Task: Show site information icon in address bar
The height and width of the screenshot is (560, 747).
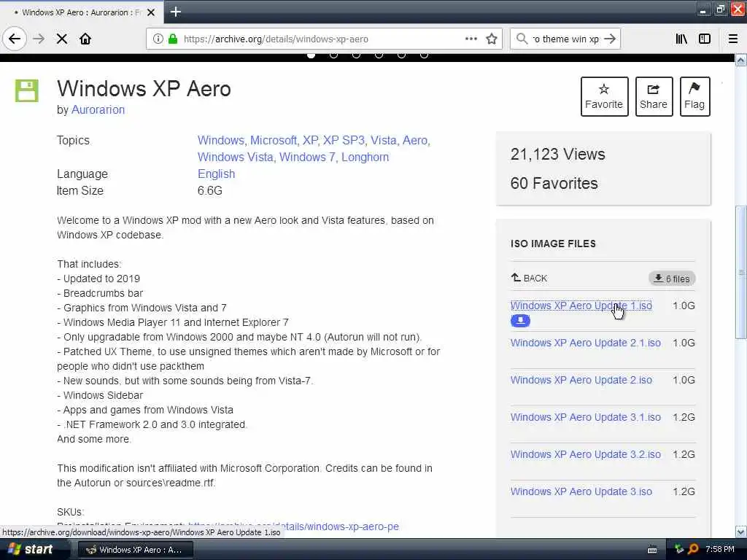Action: pos(158,39)
